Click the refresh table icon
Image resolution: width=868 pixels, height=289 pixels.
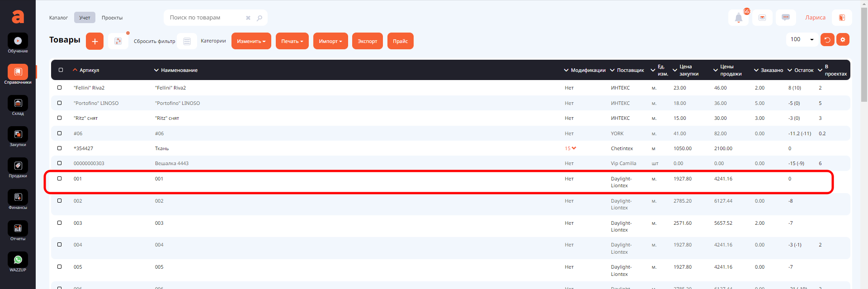coord(827,40)
